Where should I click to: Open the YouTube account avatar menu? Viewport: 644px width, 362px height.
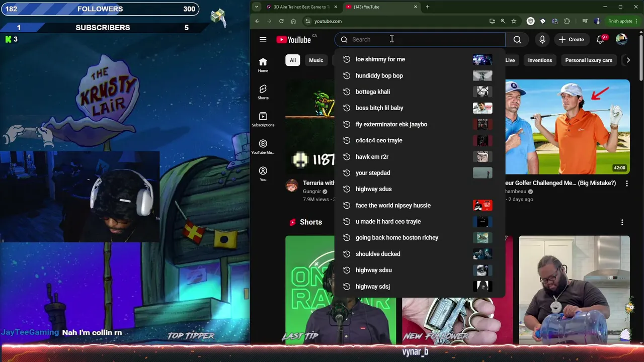point(621,40)
